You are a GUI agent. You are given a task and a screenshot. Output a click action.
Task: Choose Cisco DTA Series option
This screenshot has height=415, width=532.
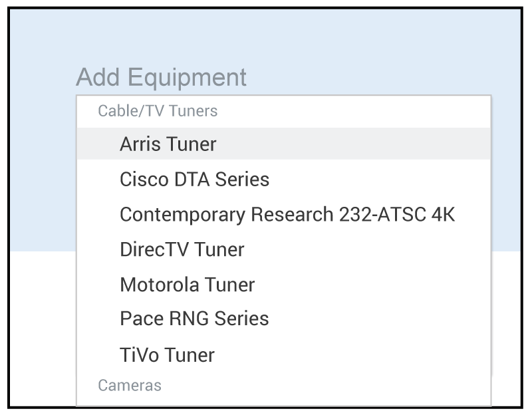(x=194, y=180)
